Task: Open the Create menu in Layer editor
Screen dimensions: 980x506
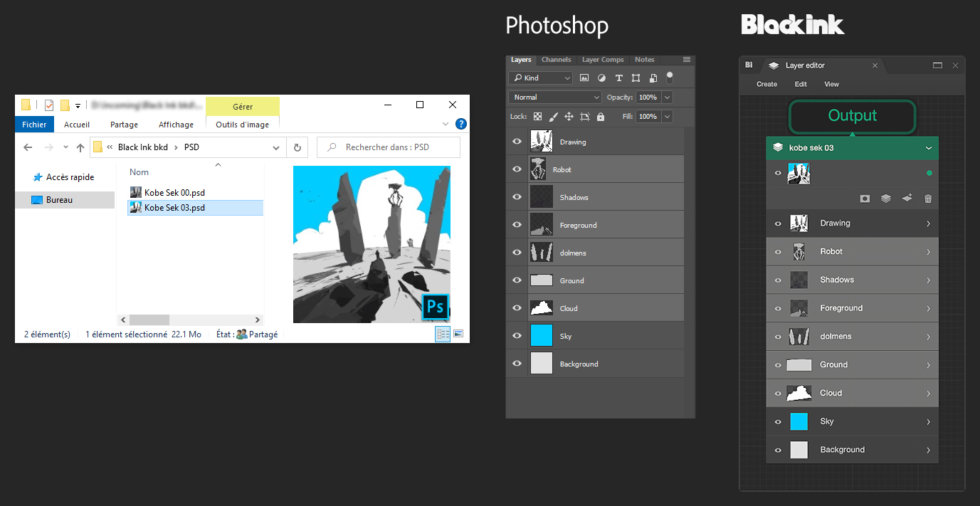Action: (x=766, y=84)
